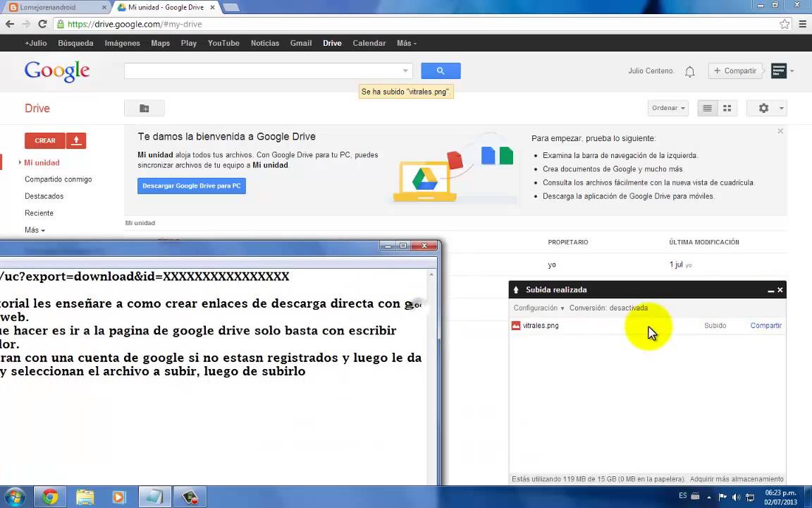Click the red CREAR button
Image resolution: width=812 pixels, height=508 pixels.
(45, 140)
